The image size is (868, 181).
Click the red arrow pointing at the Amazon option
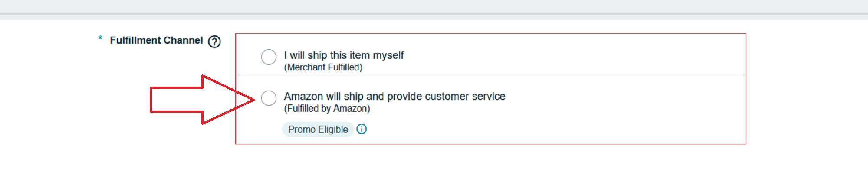coord(202,100)
